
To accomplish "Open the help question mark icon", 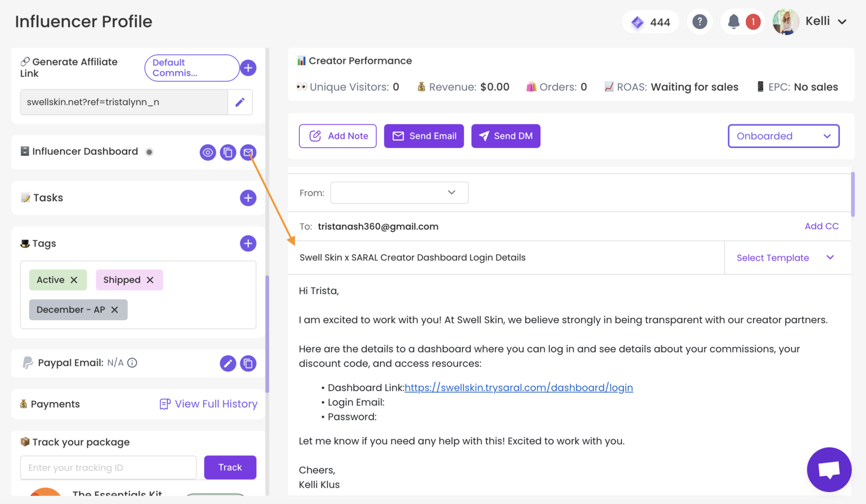I will [x=699, y=22].
